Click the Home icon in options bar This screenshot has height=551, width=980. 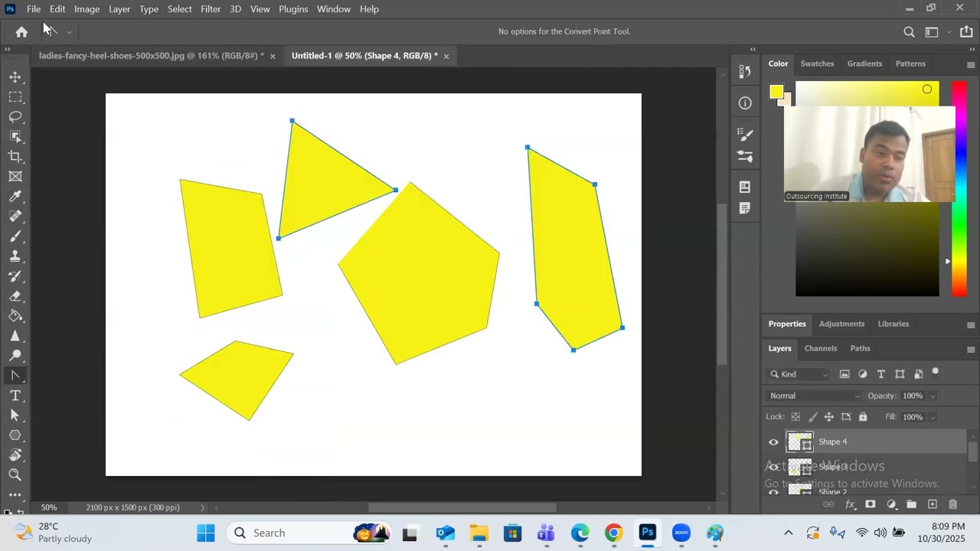tap(21, 31)
